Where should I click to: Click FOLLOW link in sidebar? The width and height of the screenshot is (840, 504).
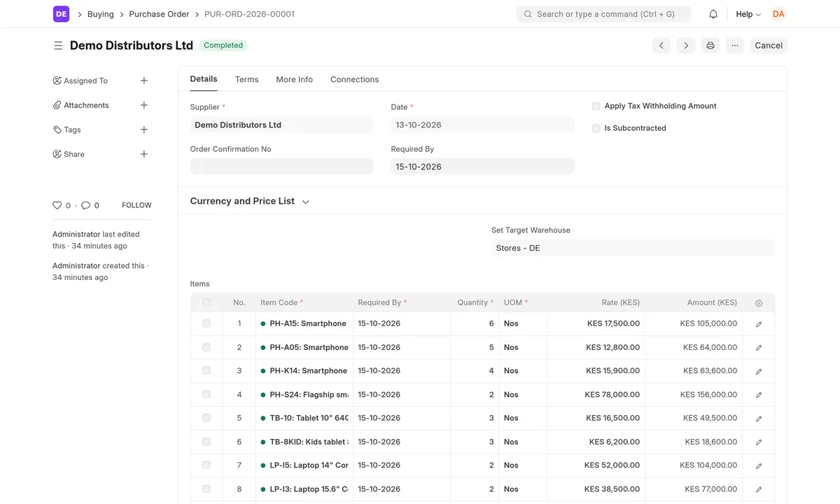pyautogui.click(x=136, y=205)
